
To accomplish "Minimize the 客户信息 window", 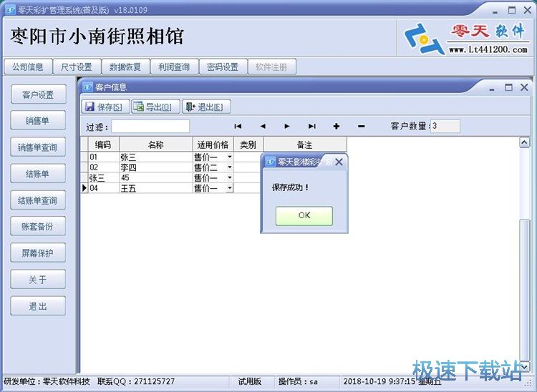I will tap(492, 89).
